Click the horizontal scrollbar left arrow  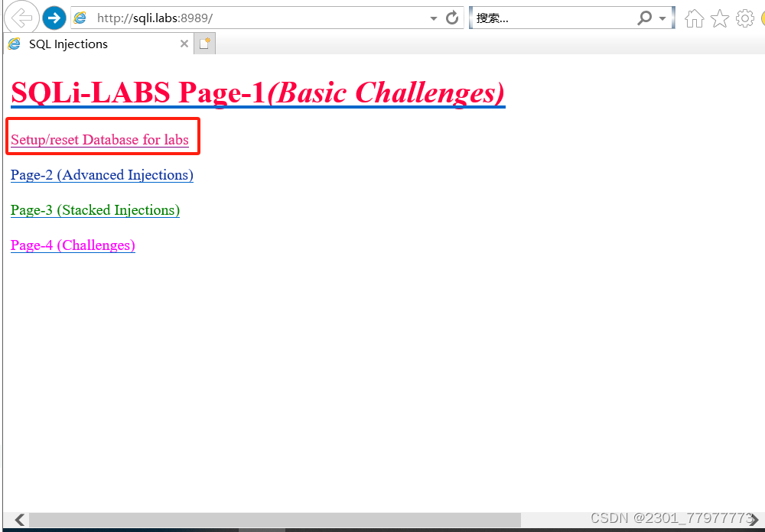click(18, 520)
